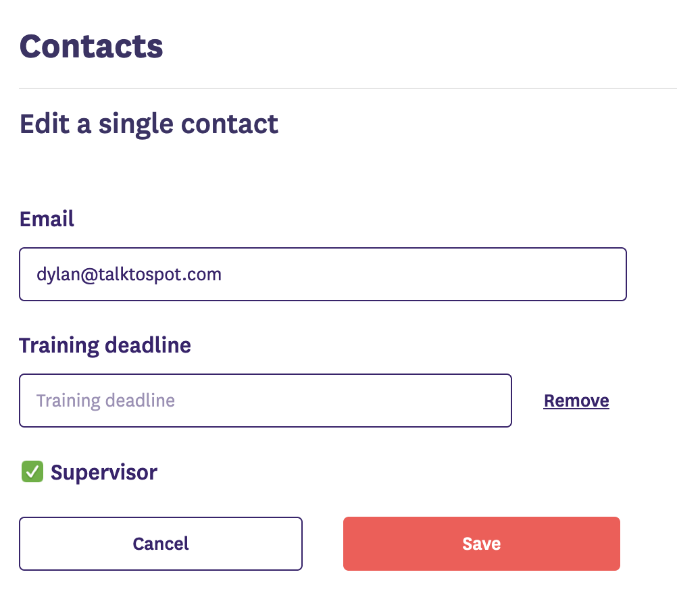
Task: Select the Training deadline placeholder text
Action: coord(105,401)
